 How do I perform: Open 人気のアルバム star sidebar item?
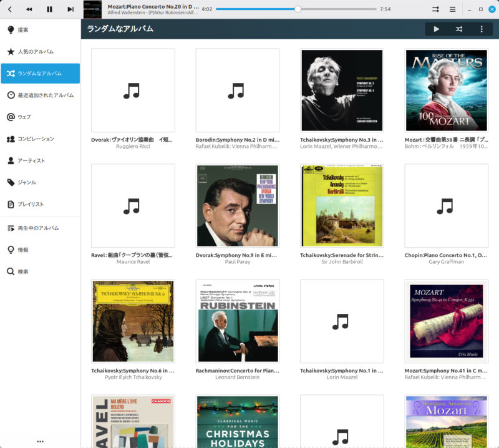click(41, 52)
